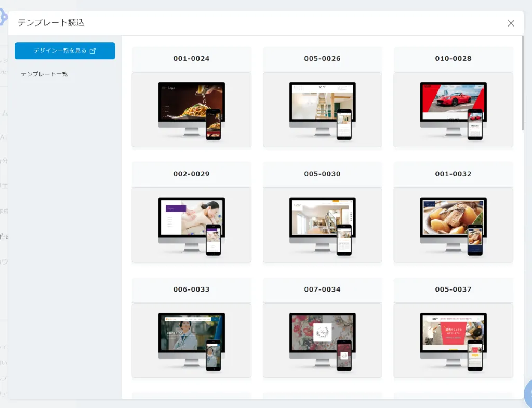Click the 006-0033 template title header

[x=192, y=289]
